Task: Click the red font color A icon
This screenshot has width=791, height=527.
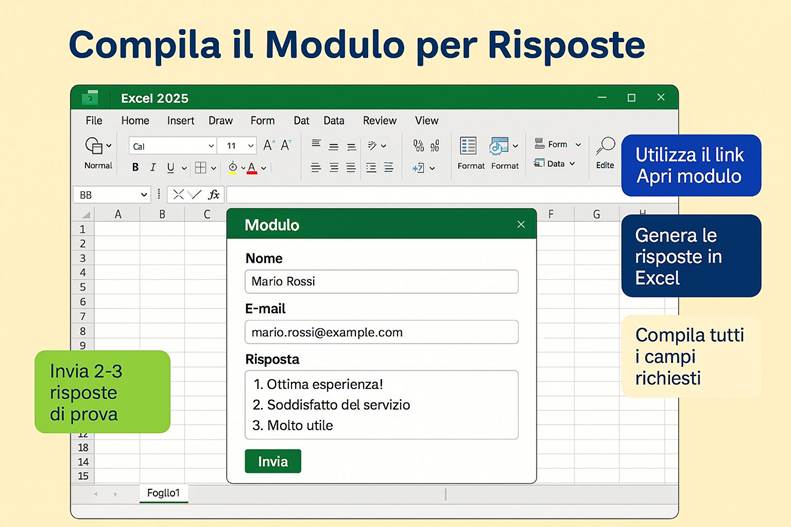Action: (252, 167)
